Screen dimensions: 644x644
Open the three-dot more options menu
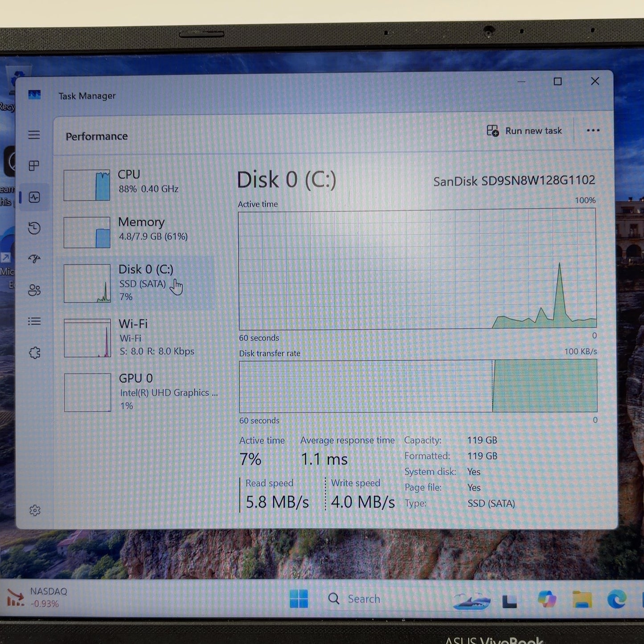[x=593, y=131]
